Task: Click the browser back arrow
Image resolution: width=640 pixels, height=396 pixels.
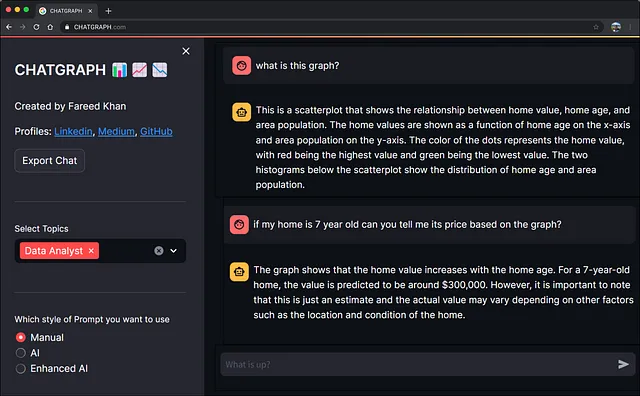Action: [9, 27]
